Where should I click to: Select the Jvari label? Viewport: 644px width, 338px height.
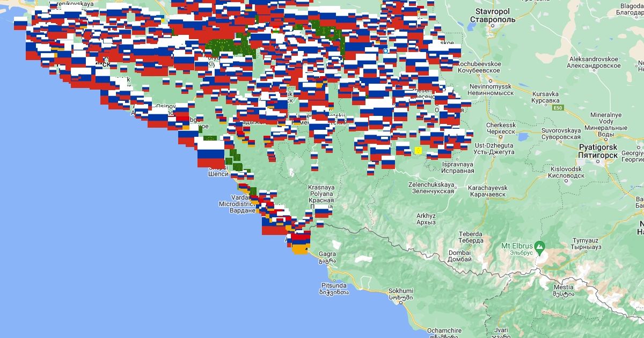tap(501, 333)
